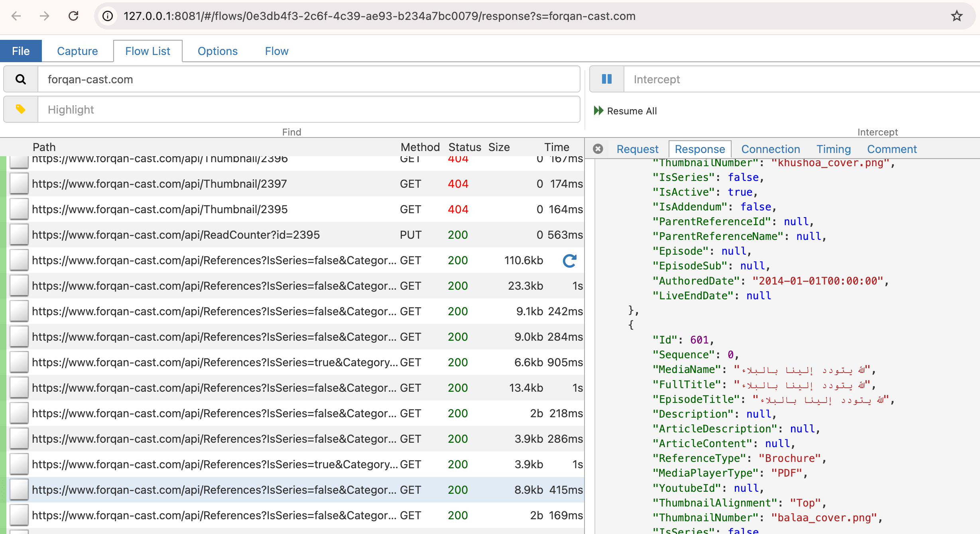The width and height of the screenshot is (980, 534).
Task: Click the "Brochure" ReferenceType value
Action: click(790, 458)
